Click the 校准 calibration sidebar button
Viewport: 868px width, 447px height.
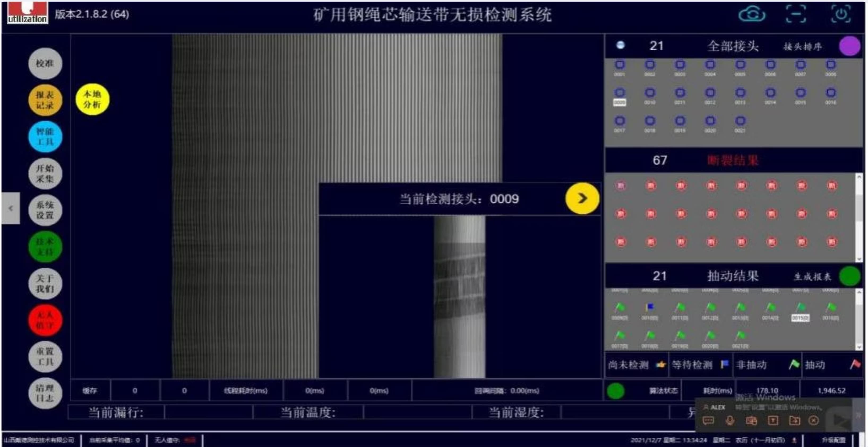[45, 63]
